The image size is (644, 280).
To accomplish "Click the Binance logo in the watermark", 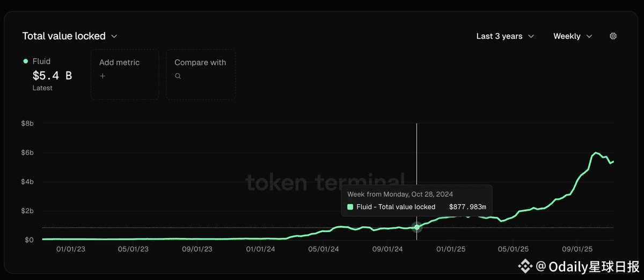I will [524, 266].
